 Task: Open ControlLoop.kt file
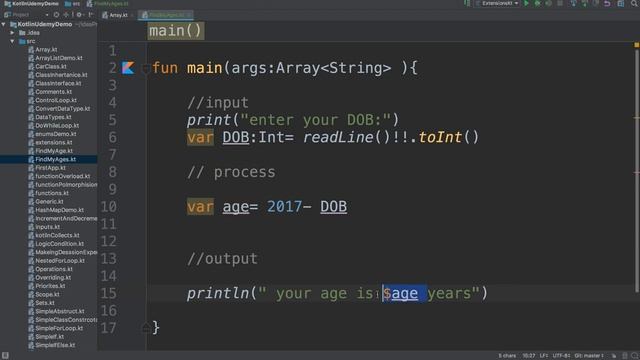[x=56, y=100]
